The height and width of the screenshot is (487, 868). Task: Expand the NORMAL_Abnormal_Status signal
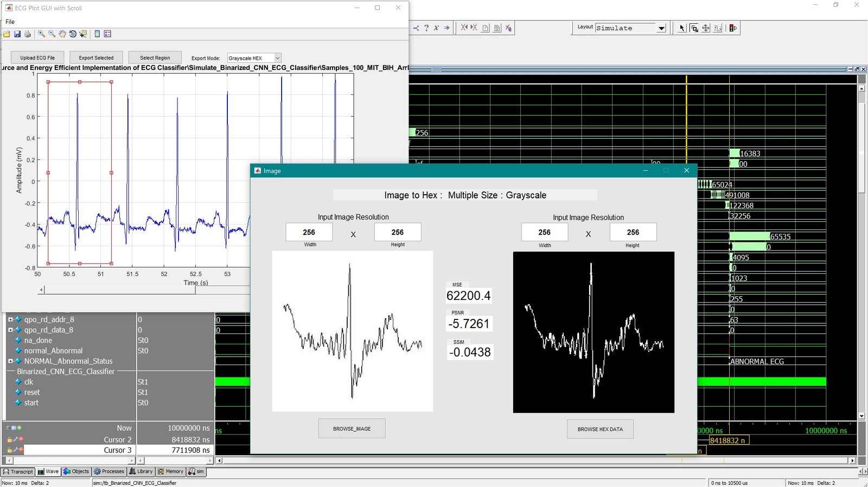pos(10,361)
